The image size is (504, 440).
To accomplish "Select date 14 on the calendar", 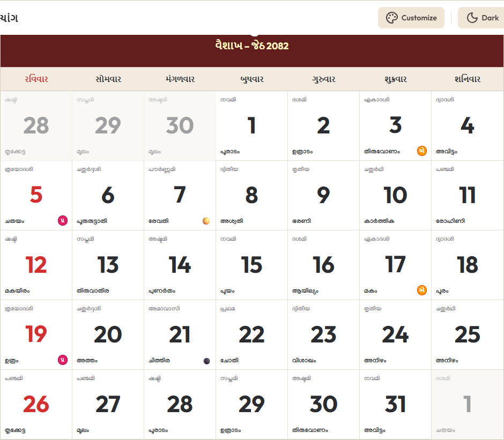I will (180, 265).
